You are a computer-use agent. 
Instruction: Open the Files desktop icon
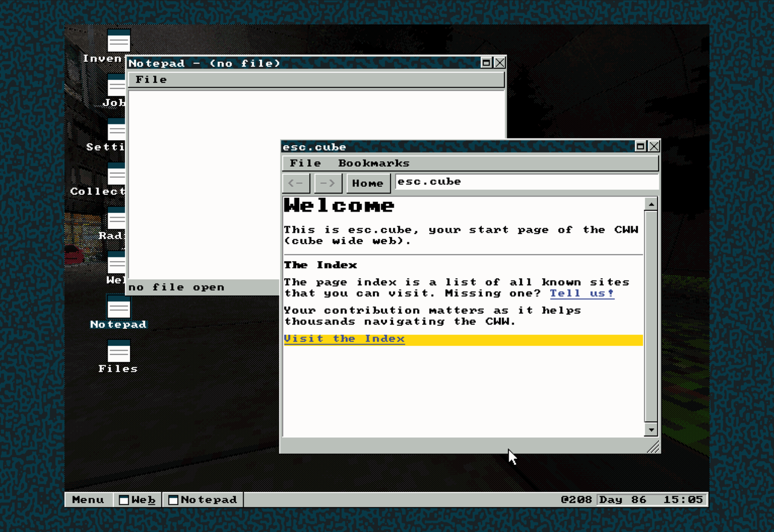(119, 357)
